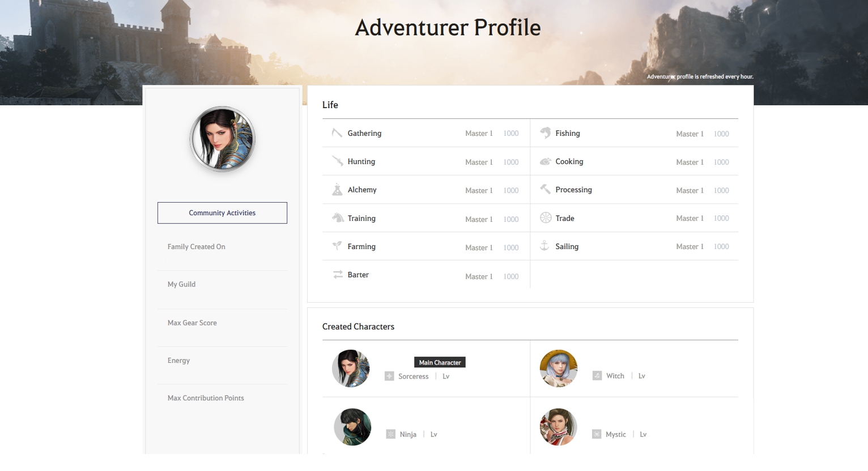This screenshot has width=868, height=471.
Task: Click the large profile avatar image
Action: coord(222,139)
